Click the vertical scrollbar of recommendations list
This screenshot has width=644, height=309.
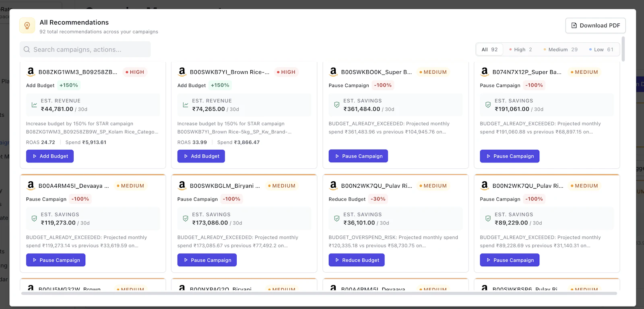[x=623, y=49]
